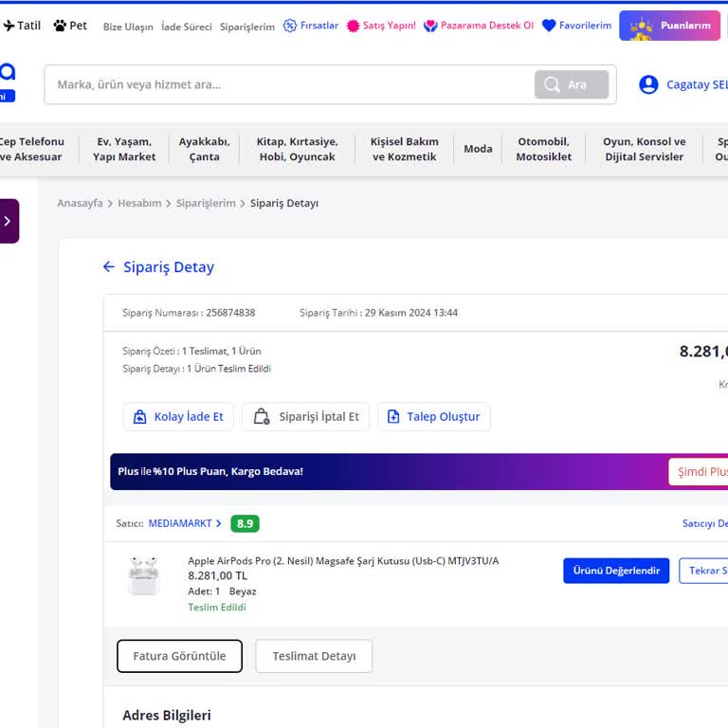
Task: Click the product search input field
Action: point(289,84)
